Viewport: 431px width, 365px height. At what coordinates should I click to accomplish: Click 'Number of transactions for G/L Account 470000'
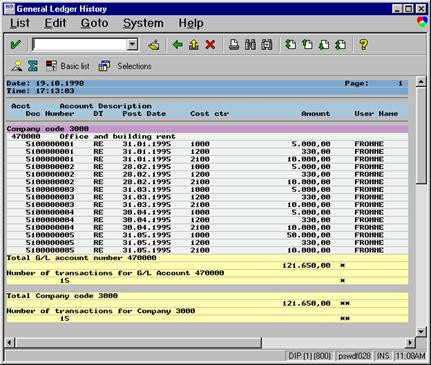115,273
